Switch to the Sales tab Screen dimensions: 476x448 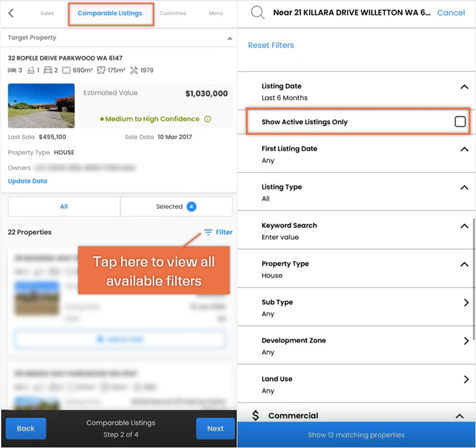(x=47, y=13)
